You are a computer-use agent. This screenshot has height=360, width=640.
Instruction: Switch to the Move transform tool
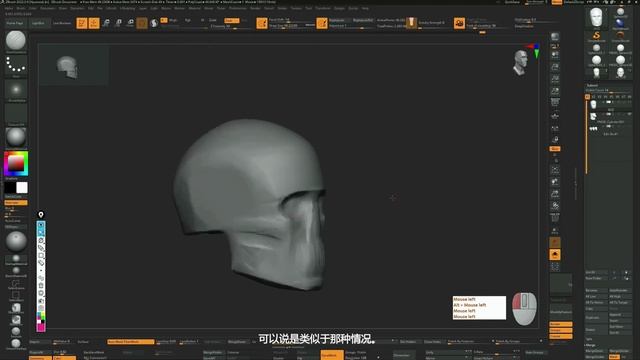click(x=106, y=23)
